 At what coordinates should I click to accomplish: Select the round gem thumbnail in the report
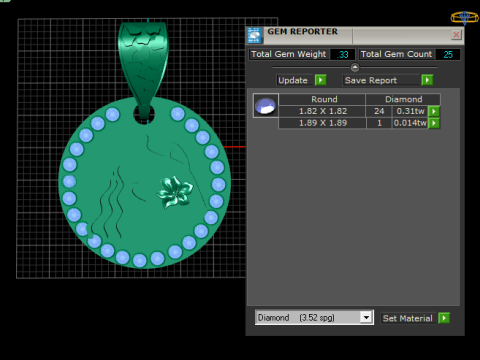point(265,106)
